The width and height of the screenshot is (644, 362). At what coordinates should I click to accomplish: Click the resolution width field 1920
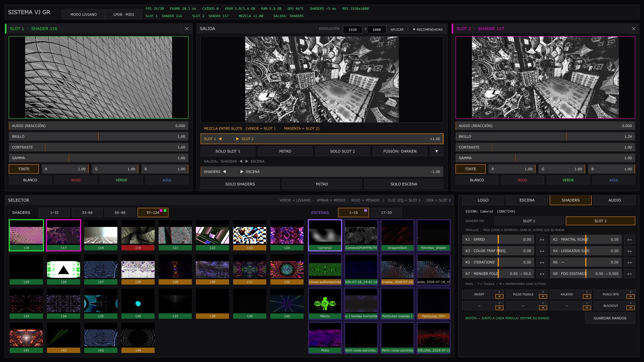[x=353, y=29]
